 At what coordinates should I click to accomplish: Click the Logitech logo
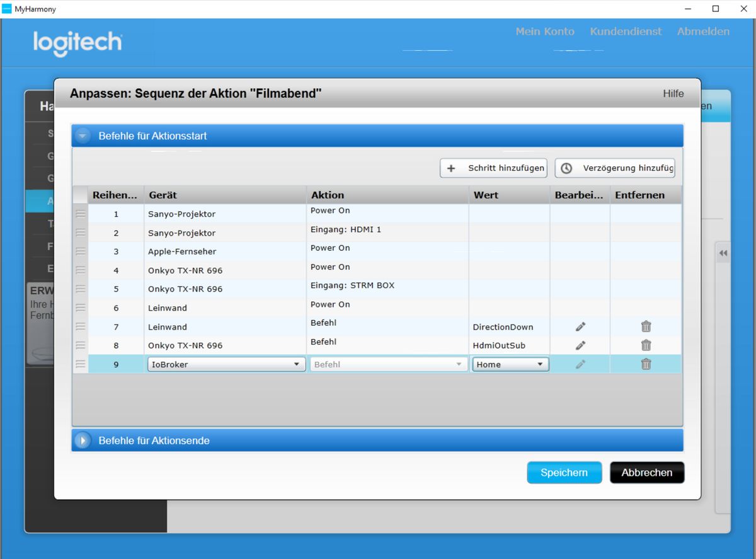[77, 43]
